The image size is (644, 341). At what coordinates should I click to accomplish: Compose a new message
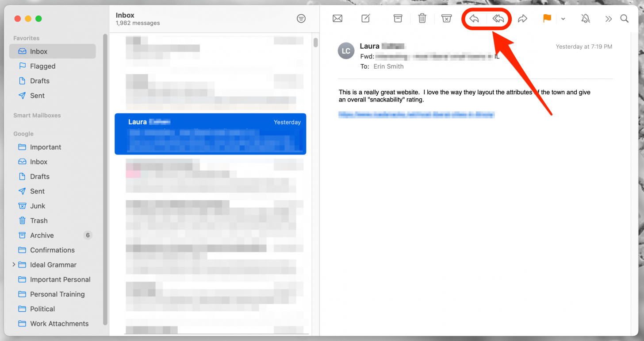tap(365, 19)
